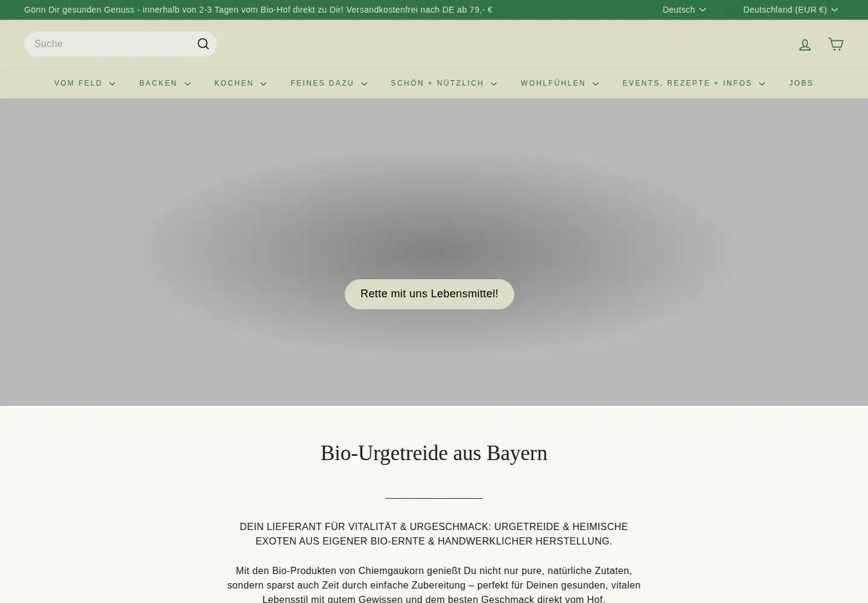The width and height of the screenshot is (868, 603).
Task: Click the Rette mit uns Lebensmittel! button
Action: pos(429,294)
